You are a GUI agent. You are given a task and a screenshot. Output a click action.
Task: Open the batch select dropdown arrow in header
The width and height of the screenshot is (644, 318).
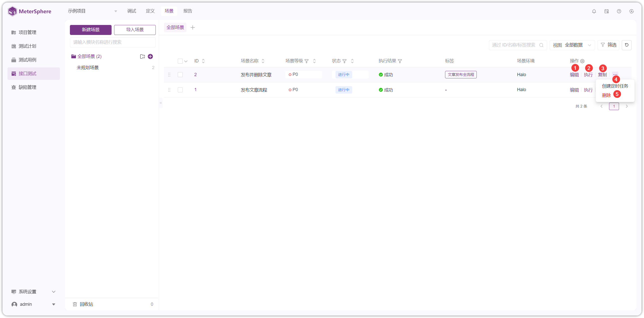tap(186, 61)
